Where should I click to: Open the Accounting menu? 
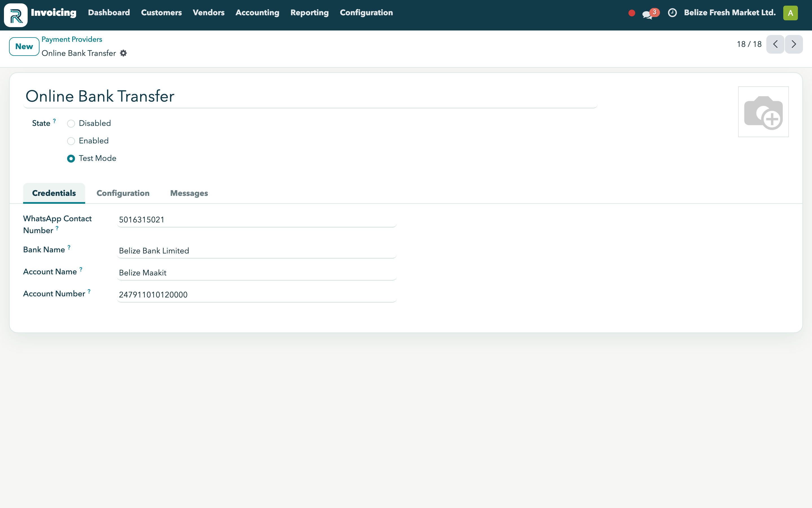tap(257, 13)
